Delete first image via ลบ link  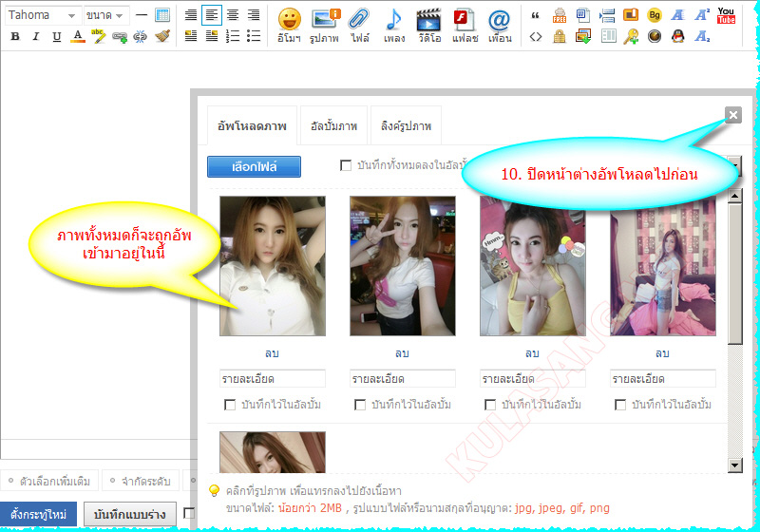[x=272, y=353]
